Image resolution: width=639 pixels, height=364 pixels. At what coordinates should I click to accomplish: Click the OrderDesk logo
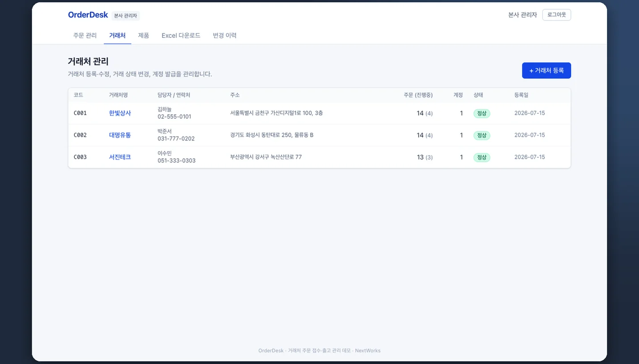click(88, 15)
